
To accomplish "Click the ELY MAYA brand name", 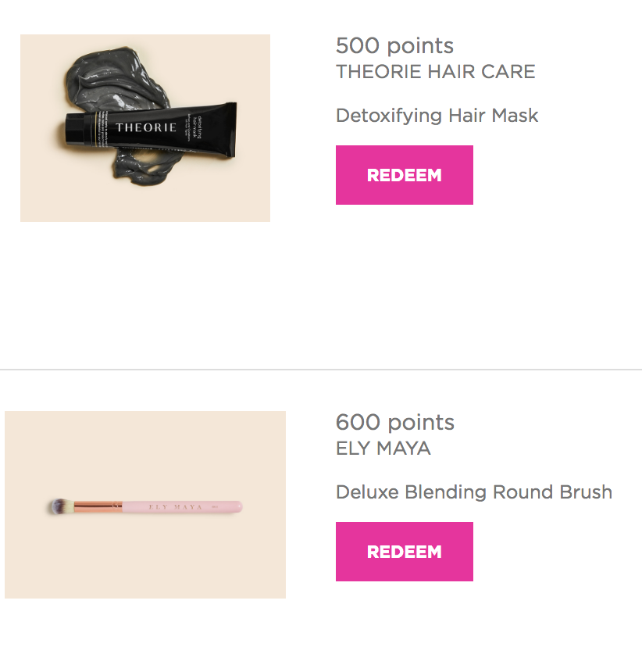I will tap(383, 449).
